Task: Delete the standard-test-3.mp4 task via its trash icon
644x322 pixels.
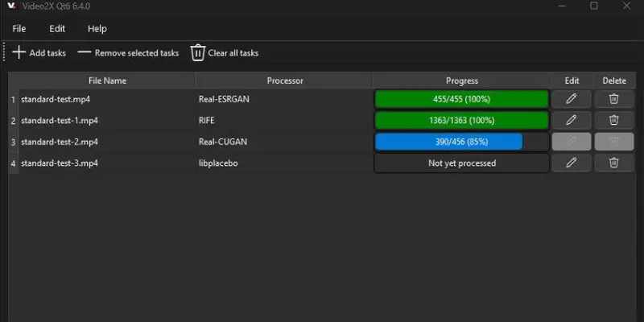Action: pyautogui.click(x=613, y=163)
